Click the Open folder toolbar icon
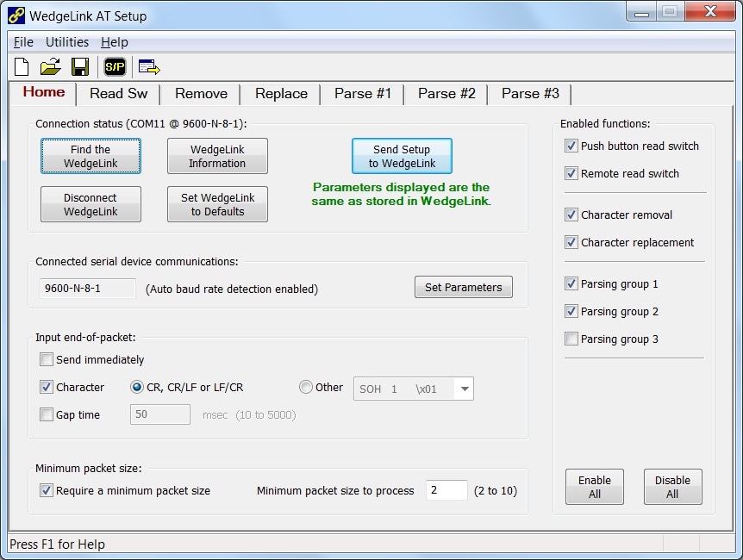The height and width of the screenshot is (560, 743). (50, 67)
